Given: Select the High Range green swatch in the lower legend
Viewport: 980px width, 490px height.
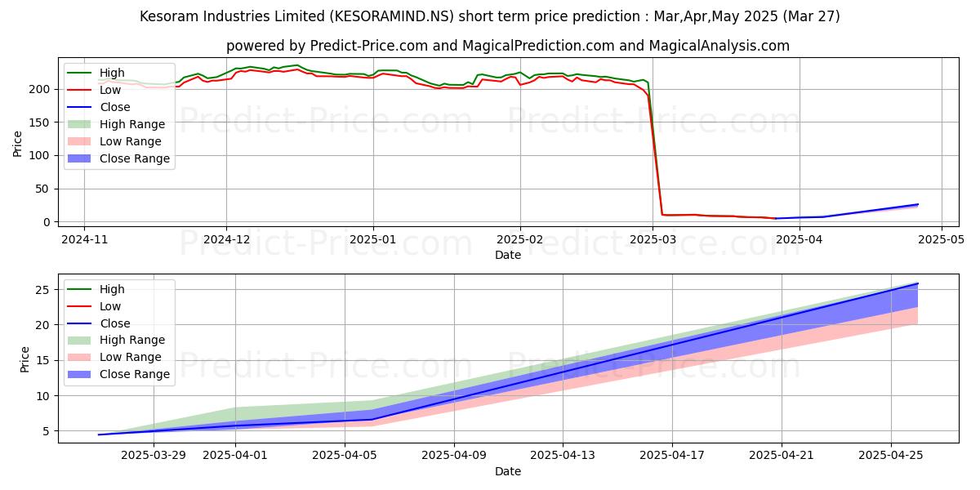Looking at the screenshot, I should (81, 340).
